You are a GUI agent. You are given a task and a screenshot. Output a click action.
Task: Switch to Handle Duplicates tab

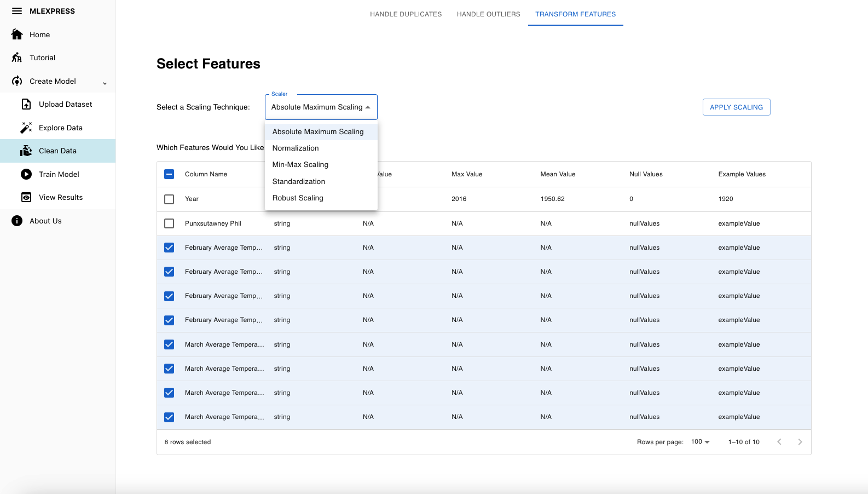(x=406, y=14)
